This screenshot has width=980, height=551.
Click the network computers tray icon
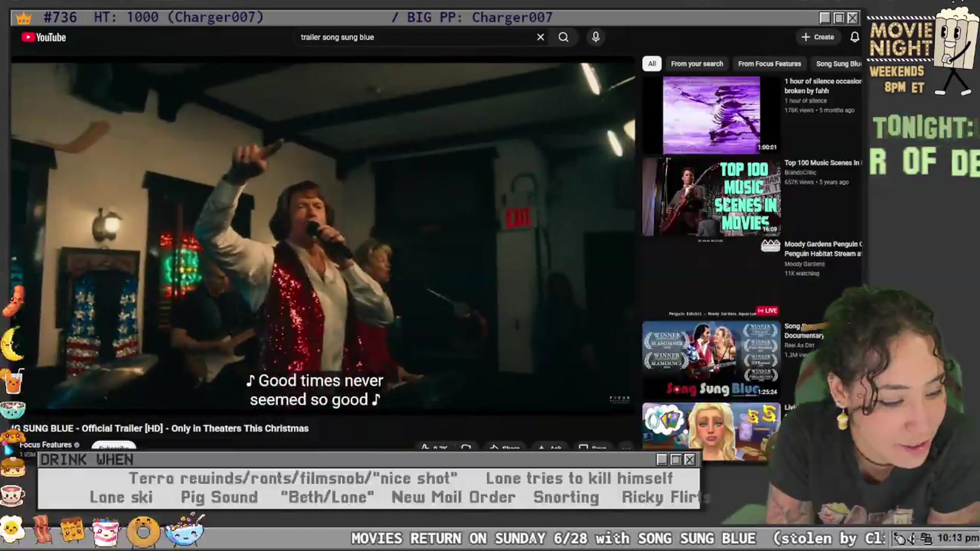(926, 538)
